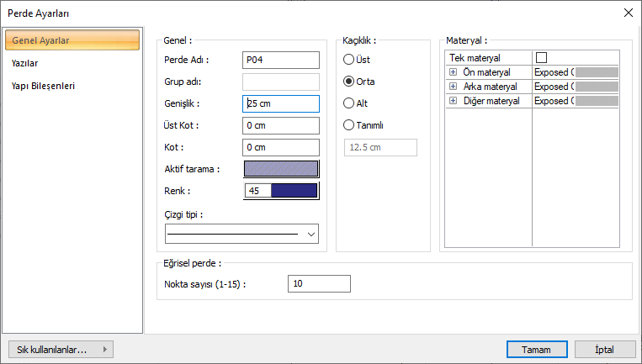The height and width of the screenshot is (364, 642).
Task: Open the Sık kullanılanlar menu button
Action: pos(60,349)
